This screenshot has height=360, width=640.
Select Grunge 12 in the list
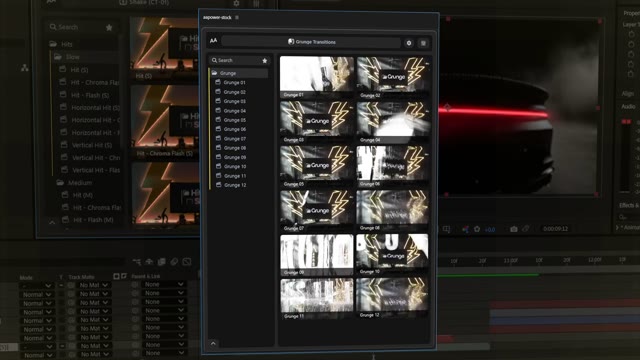click(231, 185)
